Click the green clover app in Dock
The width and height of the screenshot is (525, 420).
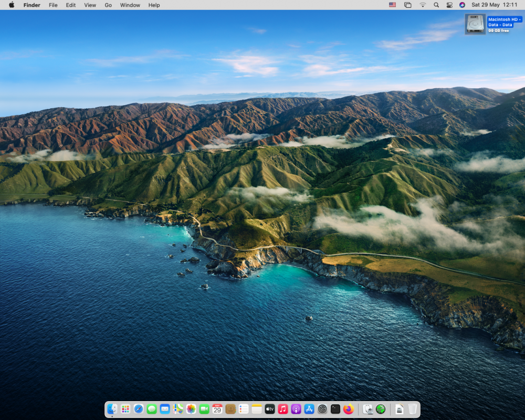381,409
